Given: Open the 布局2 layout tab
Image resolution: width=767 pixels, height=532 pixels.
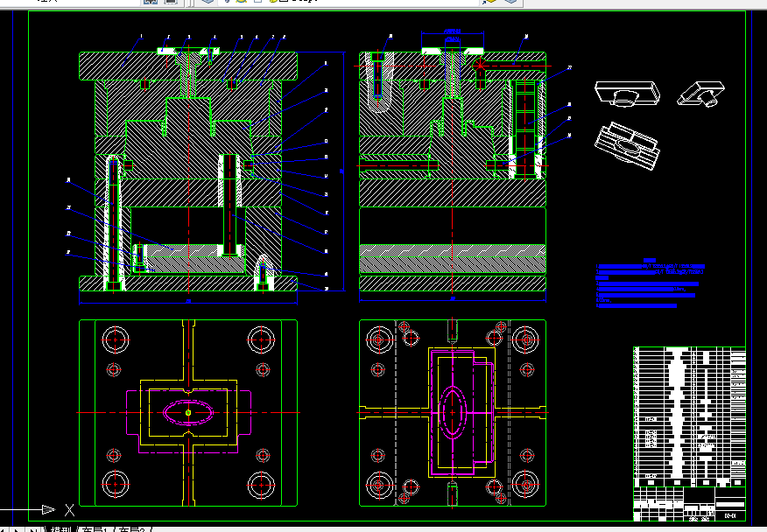Looking at the screenshot, I should click(x=131, y=529).
